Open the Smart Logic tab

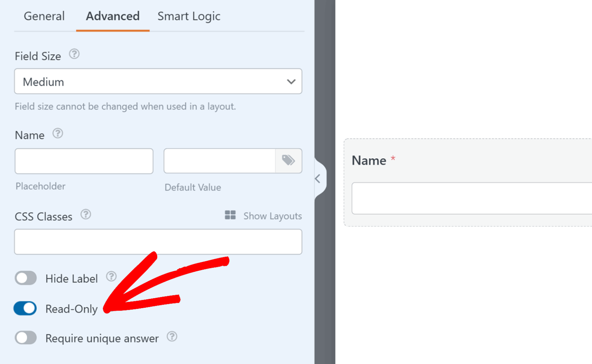tap(188, 16)
